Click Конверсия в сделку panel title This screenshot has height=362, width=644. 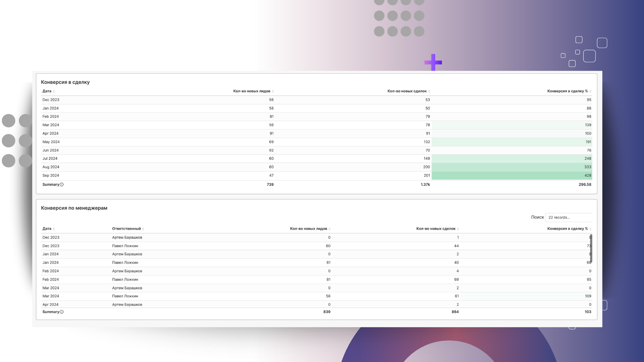coord(65,82)
